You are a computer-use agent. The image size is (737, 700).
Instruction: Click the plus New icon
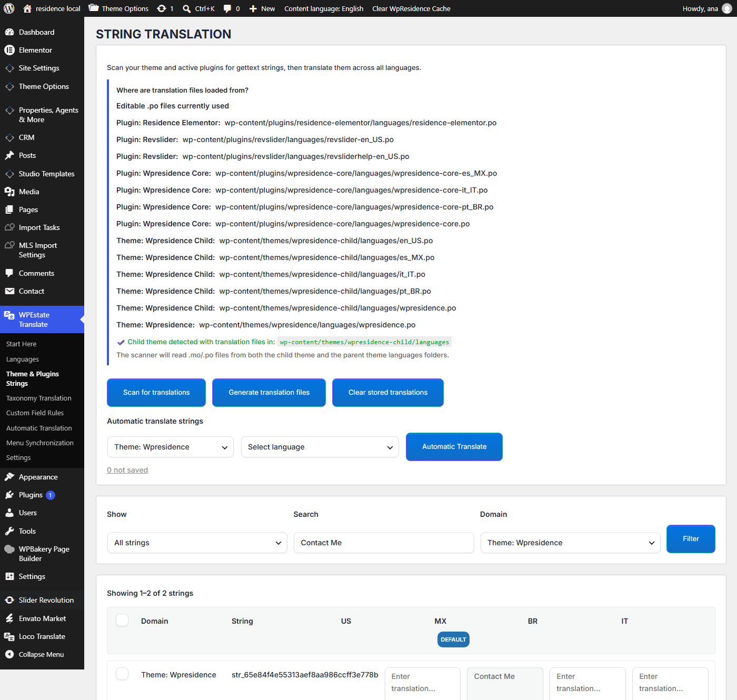tap(253, 8)
